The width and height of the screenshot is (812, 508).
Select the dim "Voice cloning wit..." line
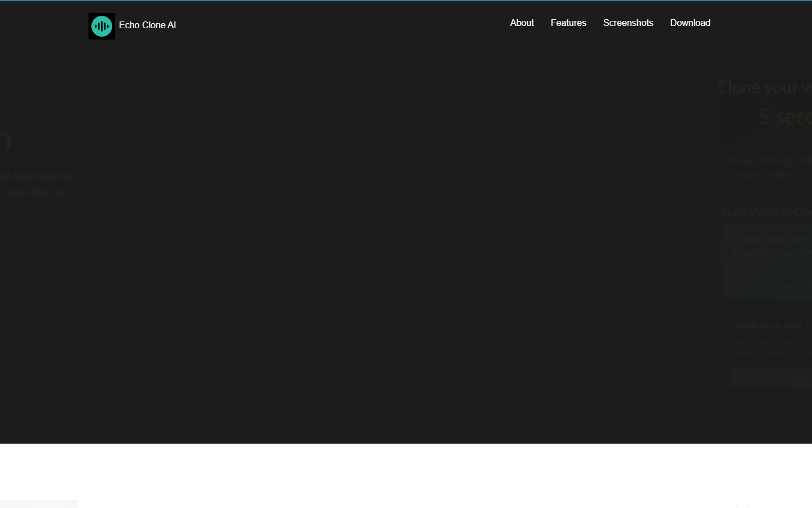pyautogui.click(x=770, y=160)
